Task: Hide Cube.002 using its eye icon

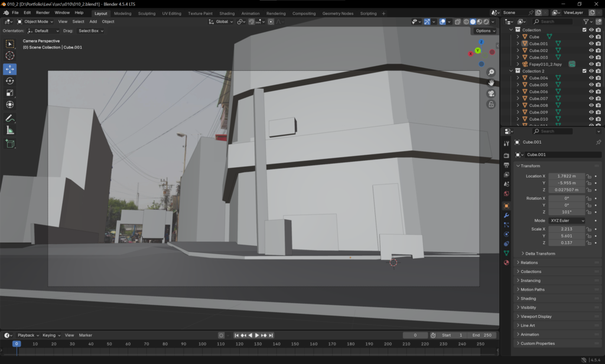Action: [591, 50]
